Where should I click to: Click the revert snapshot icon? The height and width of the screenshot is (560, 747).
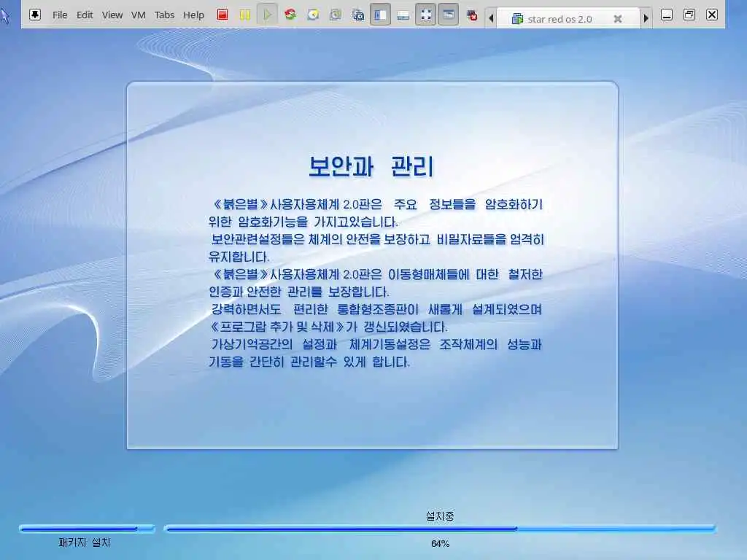336,15
